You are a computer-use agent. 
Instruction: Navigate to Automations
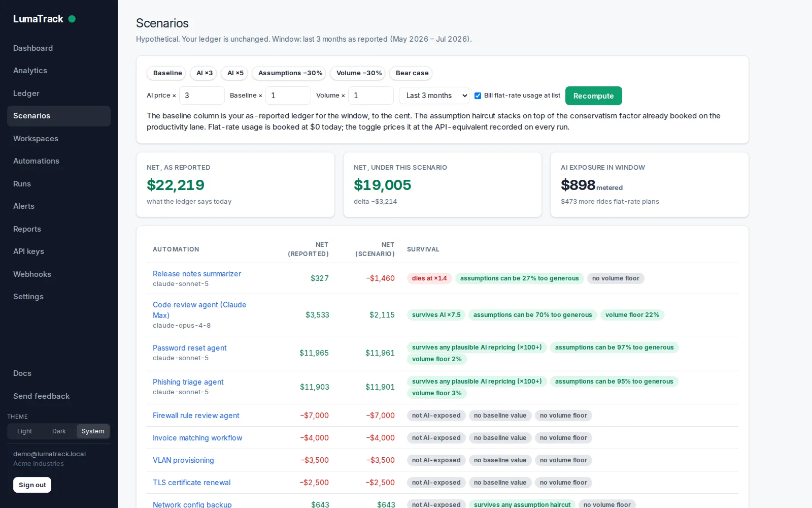59,161
